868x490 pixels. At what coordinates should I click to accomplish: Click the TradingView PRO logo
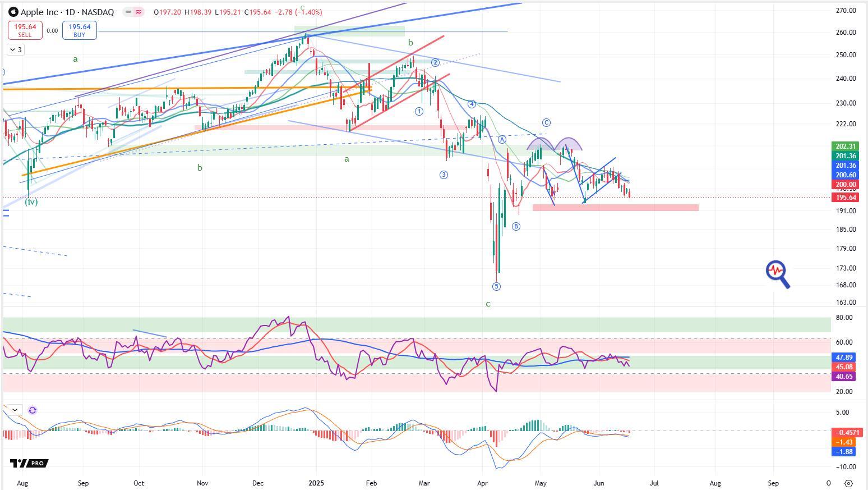(x=29, y=463)
